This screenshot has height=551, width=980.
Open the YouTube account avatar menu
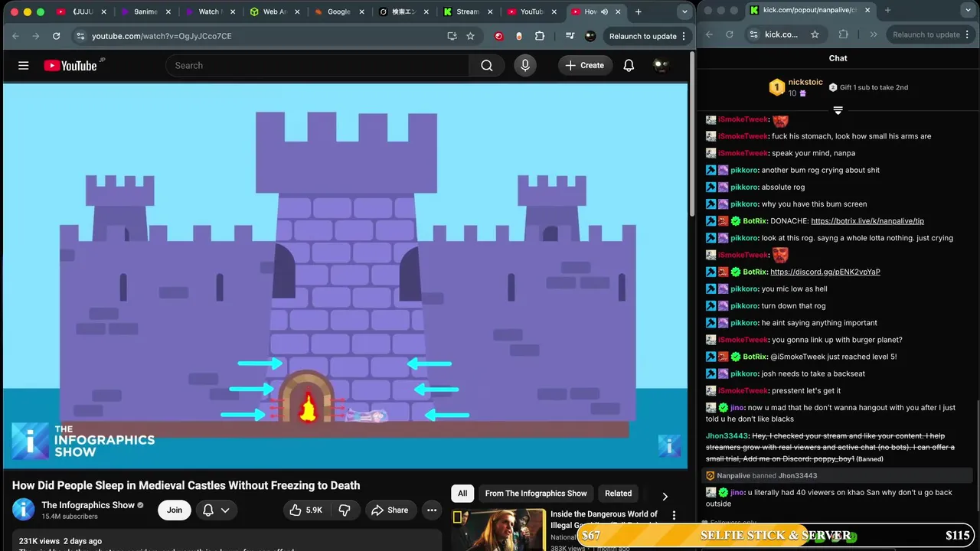[661, 66]
